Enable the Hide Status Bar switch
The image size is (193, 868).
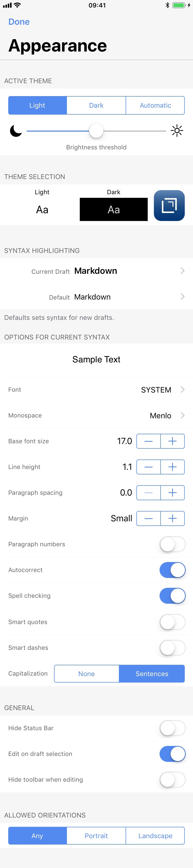click(x=172, y=728)
